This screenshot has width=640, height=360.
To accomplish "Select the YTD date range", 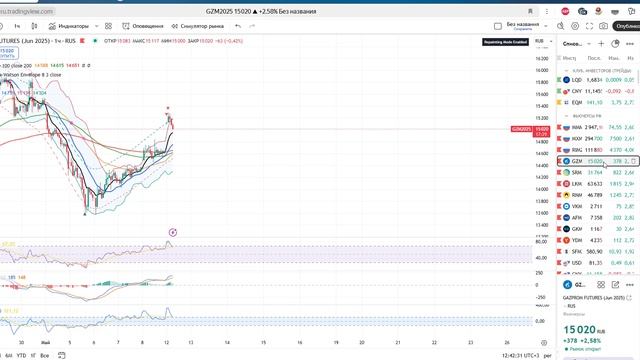I will 21,356.
